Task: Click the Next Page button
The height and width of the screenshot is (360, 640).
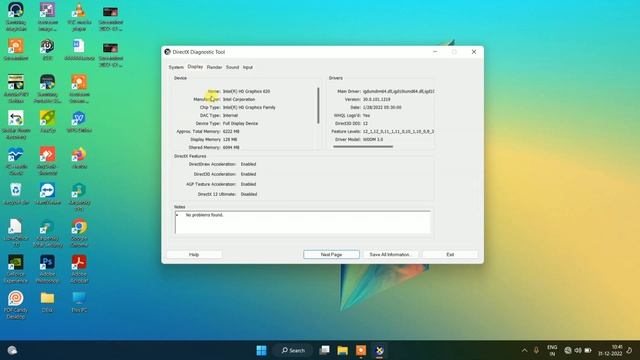Action: coord(331,254)
